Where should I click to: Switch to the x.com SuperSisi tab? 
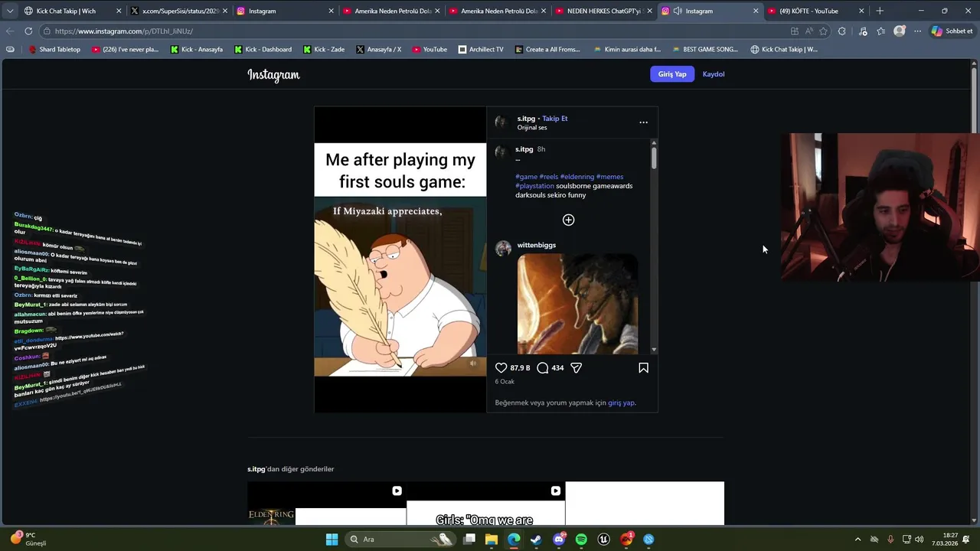[x=179, y=11]
